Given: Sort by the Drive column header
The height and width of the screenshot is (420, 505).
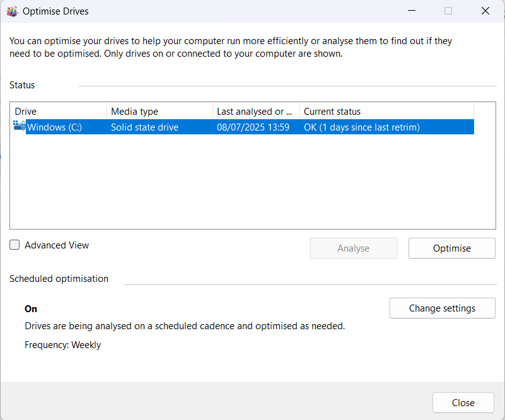Looking at the screenshot, I should click(58, 112).
